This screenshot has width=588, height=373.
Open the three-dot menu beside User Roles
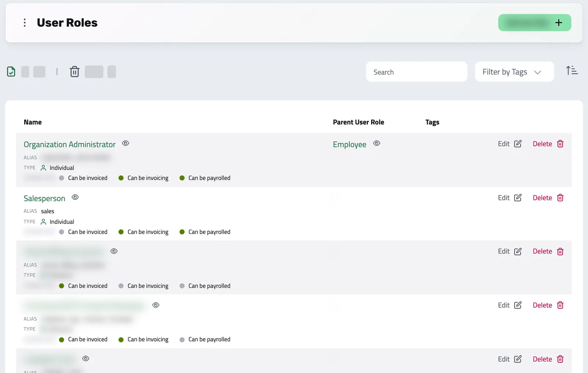pos(25,23)
